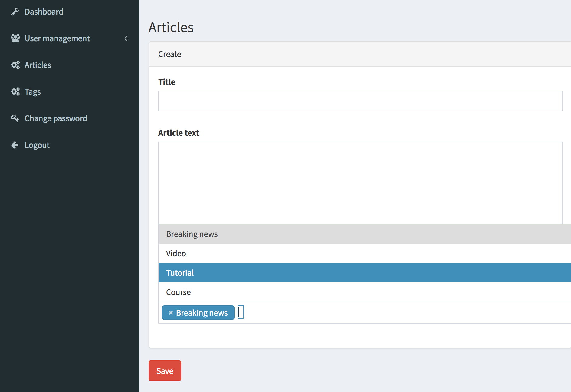Image resolution: width=571 pixels, height=392 pixels.
Task: Click the Articles gears icon
Action: pos(15,65)
